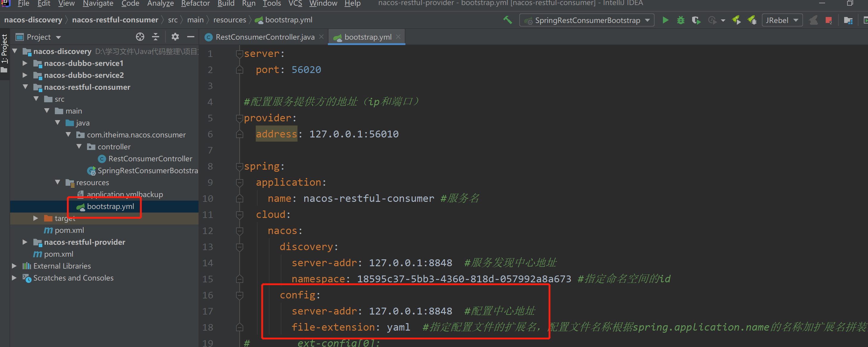Open the Build menu

coord(226,3)
